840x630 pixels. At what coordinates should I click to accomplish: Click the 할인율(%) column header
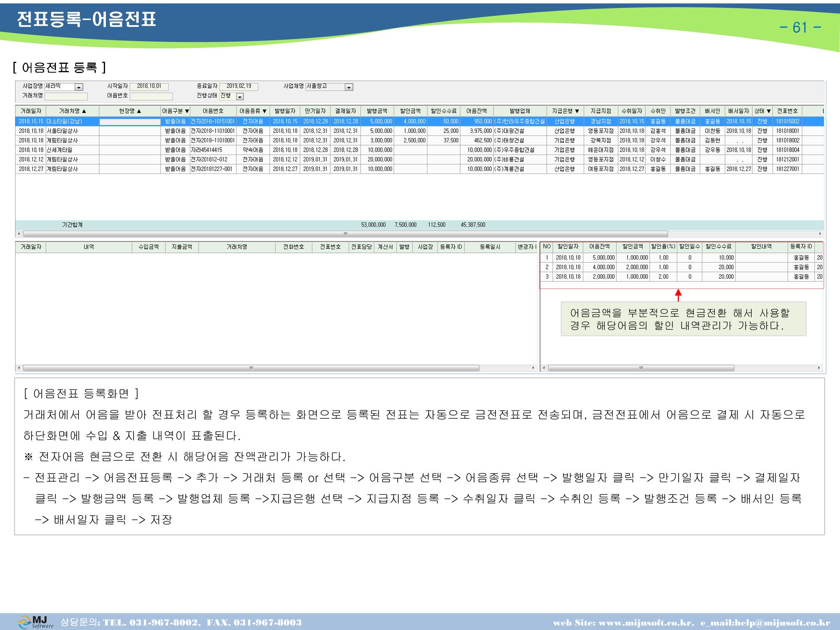pos(663,247)
